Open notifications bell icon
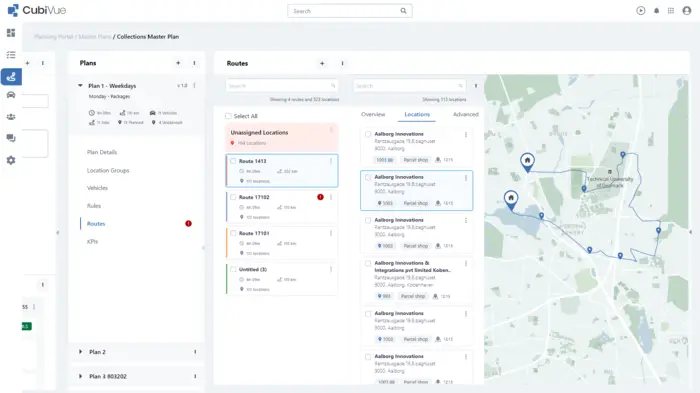 (656, 11)
